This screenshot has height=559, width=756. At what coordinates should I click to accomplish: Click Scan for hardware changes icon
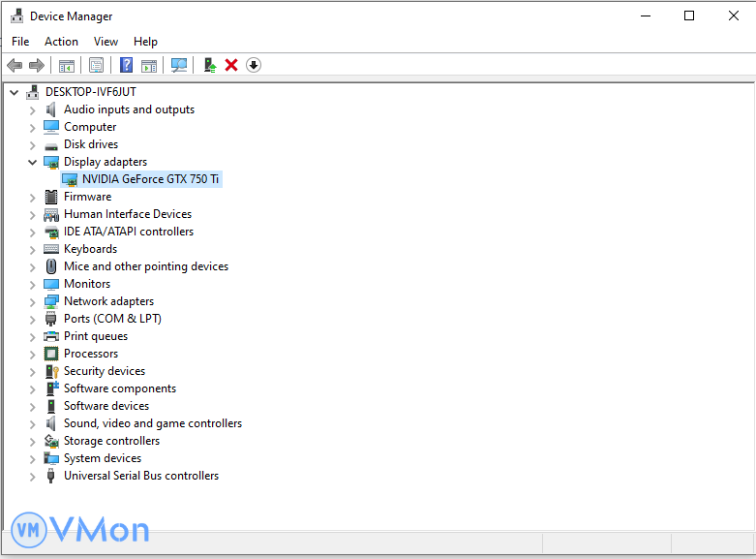[179, 65]
